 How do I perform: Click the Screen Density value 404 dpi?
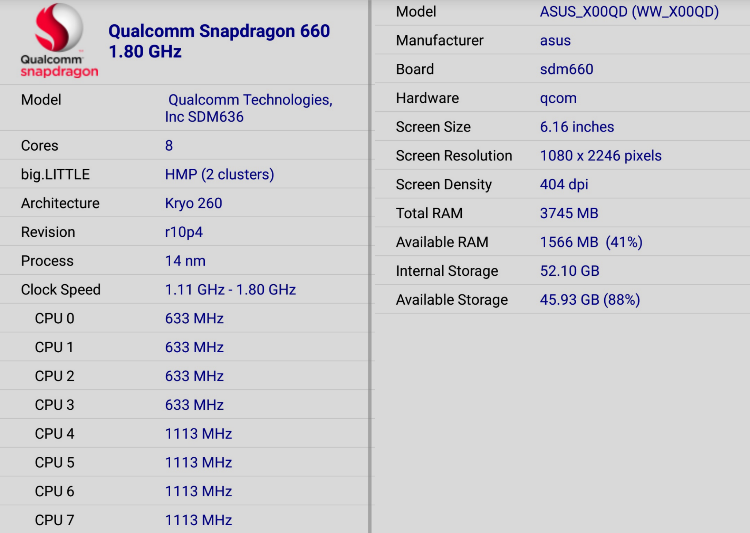[564, 185]
